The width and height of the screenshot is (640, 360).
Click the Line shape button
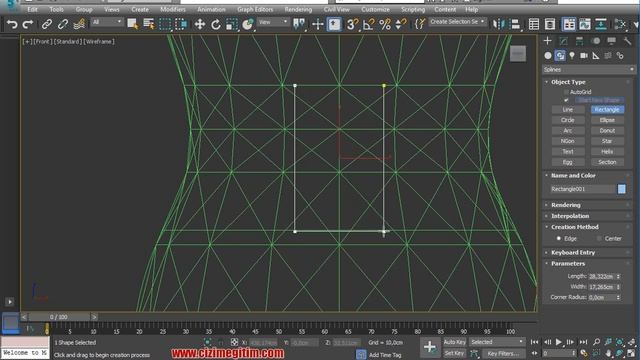(568, 110)
